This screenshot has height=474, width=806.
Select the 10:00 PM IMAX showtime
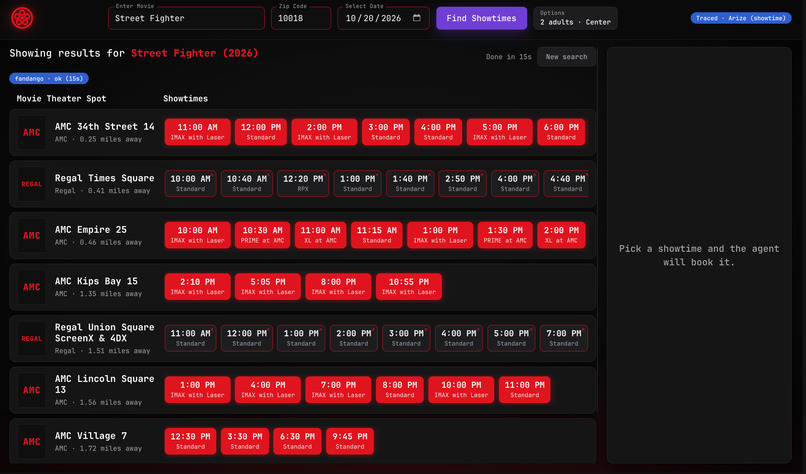pyautogui.click(x=461, y=390)
